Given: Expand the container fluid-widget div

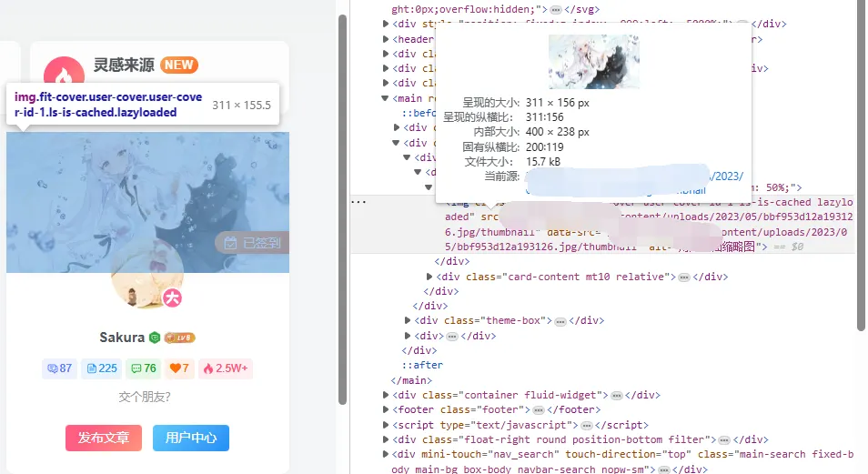Looking at the screenshot, I should click(x=385, y=395).
